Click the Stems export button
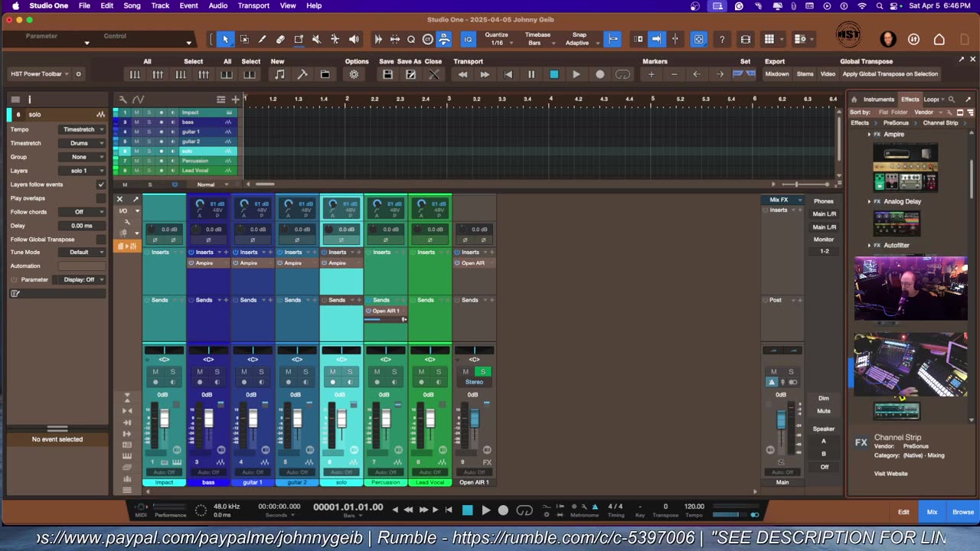Viewport: 980px width, 551px height. [x=805, y=74]
